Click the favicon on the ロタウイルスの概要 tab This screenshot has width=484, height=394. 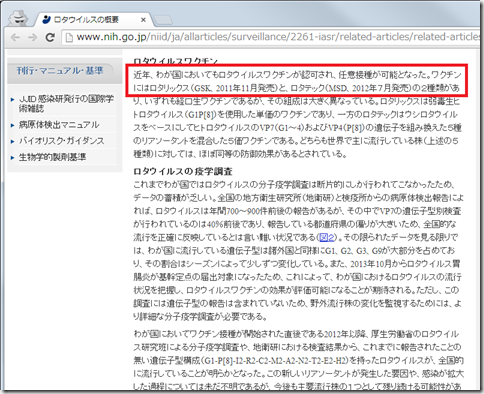pyautogui.click(x=47, y=20)
